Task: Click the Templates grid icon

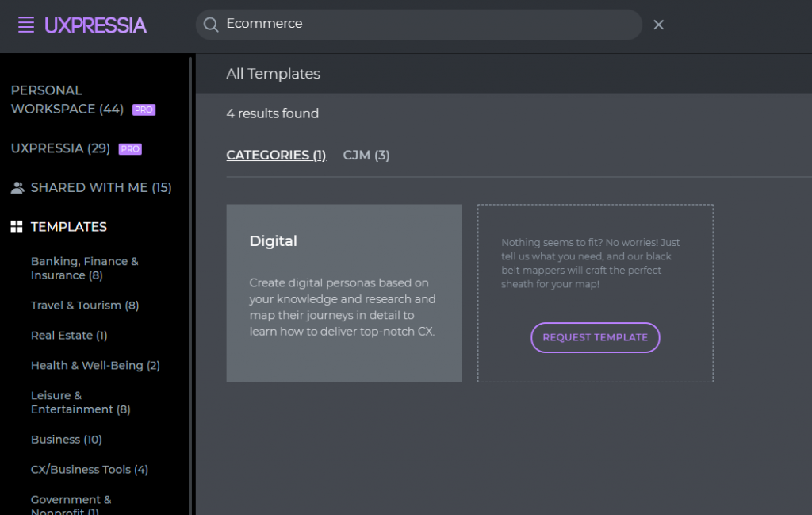Action: [x=17, y=226]
